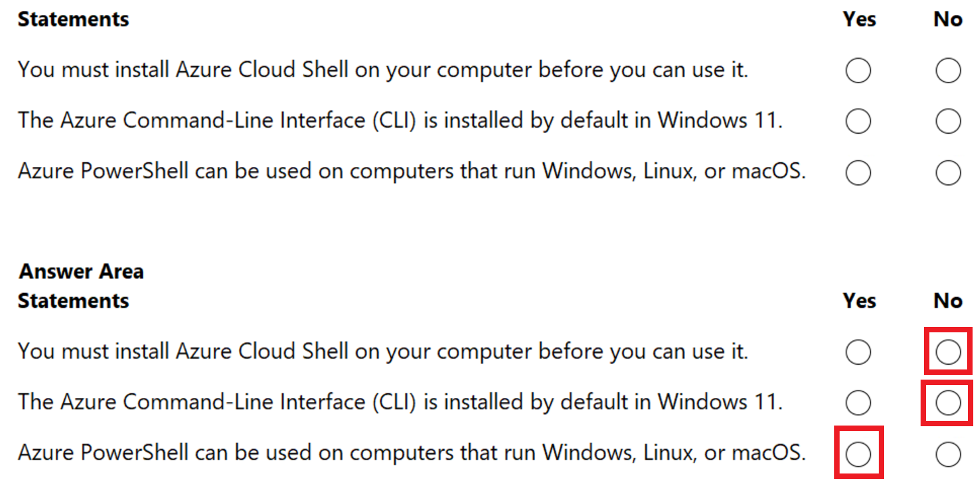Click the Azure Cloud Shell statement text

(383, 70)
